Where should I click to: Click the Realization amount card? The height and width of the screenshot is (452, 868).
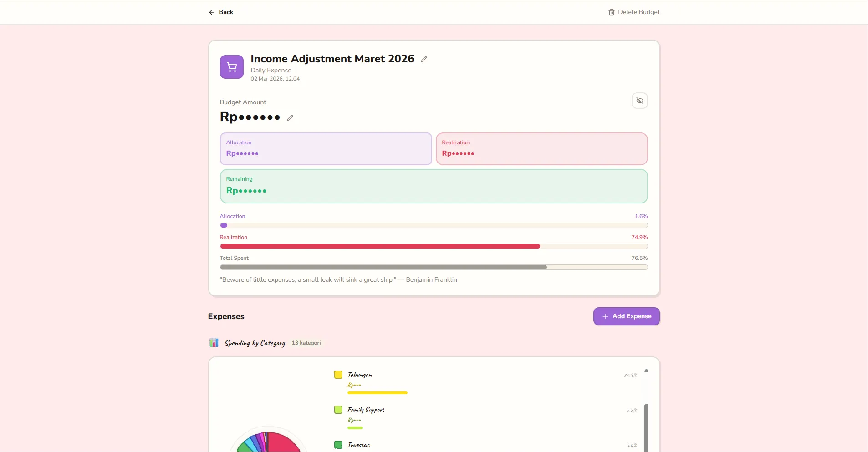(542, 149)
